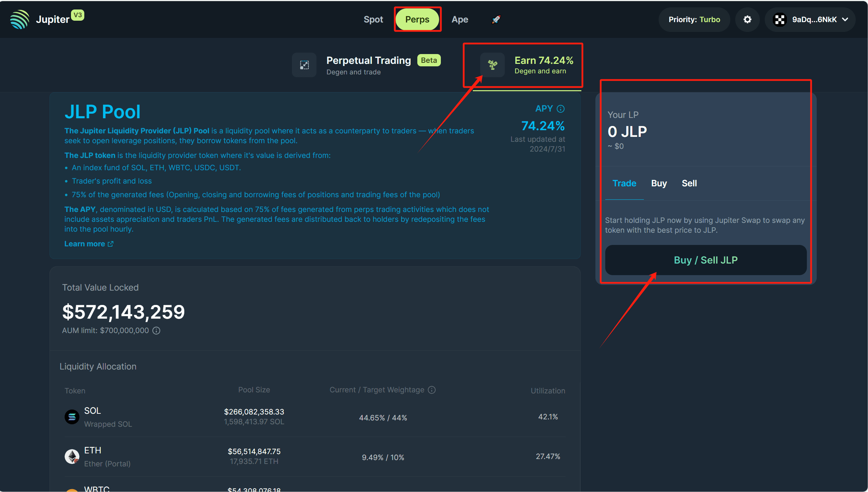Click the Earn plant icon
Image resolution: width=868 pixels, height=492 pixels.
492,65
